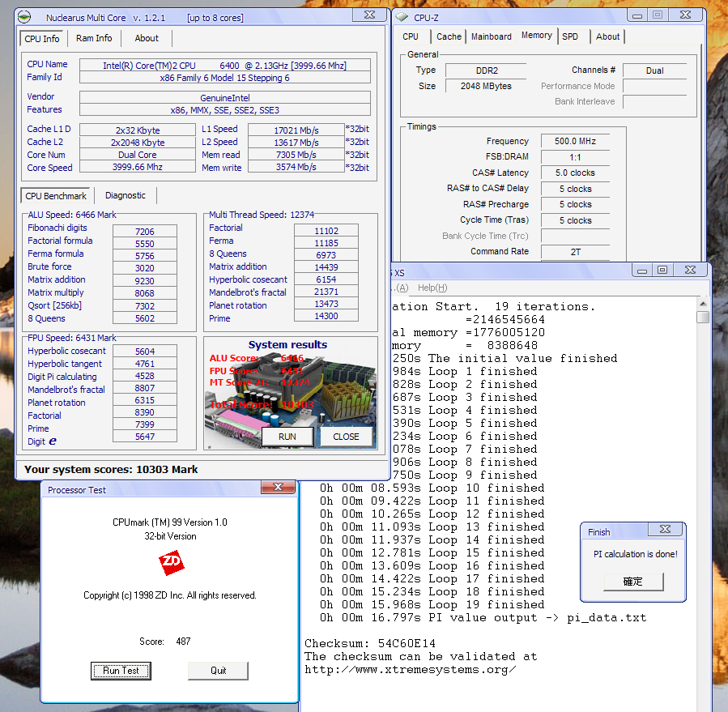Screen dimensions: 728x712
Task: Close the Processor Test window
Action: pyautogui.click(x=278, y=487)
